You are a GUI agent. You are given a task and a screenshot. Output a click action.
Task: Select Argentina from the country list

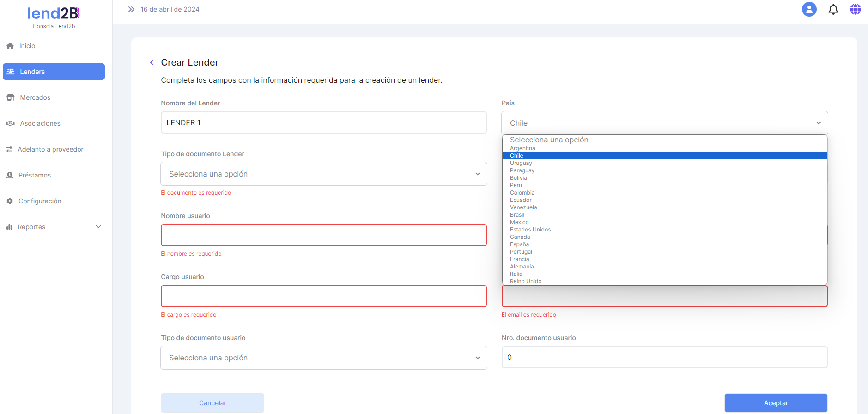point(522,148)
